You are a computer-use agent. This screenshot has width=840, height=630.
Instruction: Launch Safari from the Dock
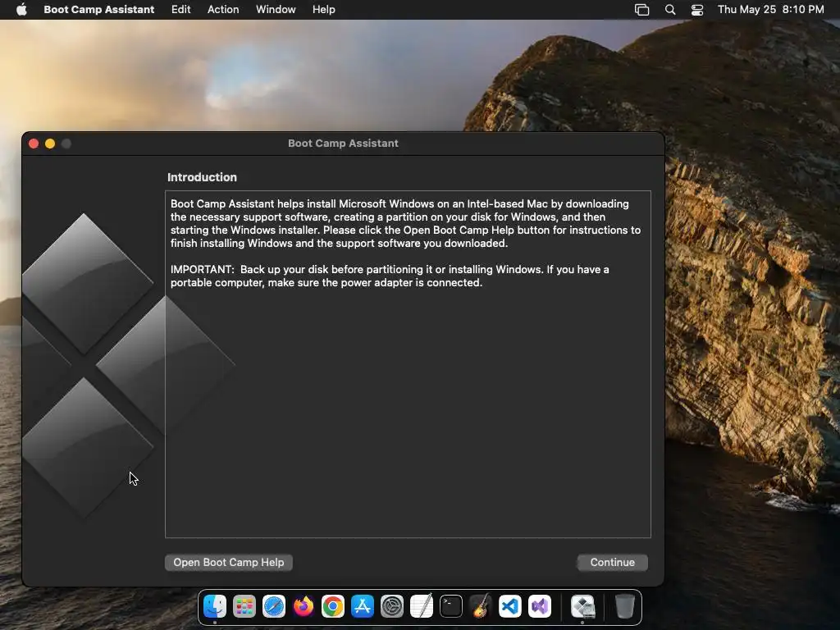[x=274, y=606]
